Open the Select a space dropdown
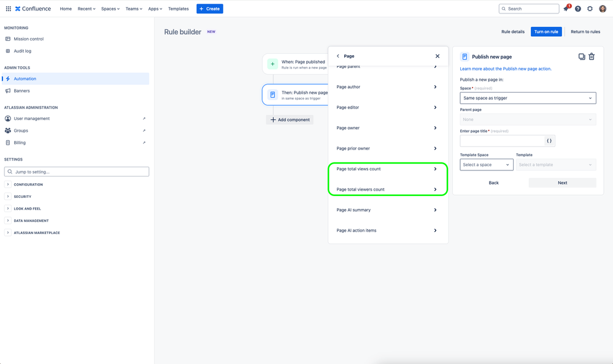This screenshot has width=613, height=364. 487,165
